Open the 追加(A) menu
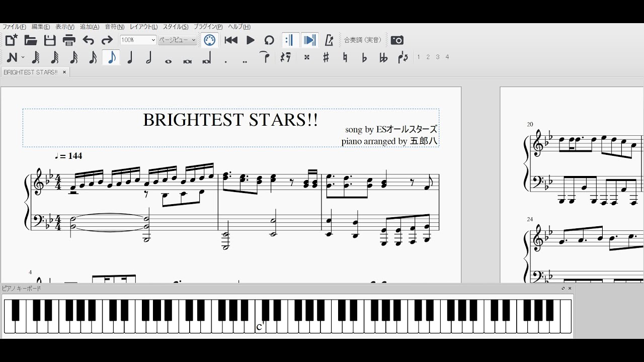 click(x=90, y=27)
